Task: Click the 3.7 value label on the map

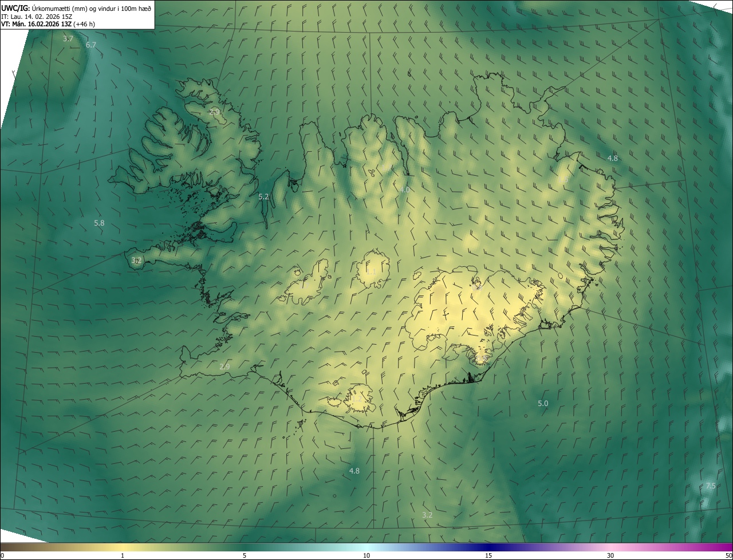Action: [x=68, y=38]
